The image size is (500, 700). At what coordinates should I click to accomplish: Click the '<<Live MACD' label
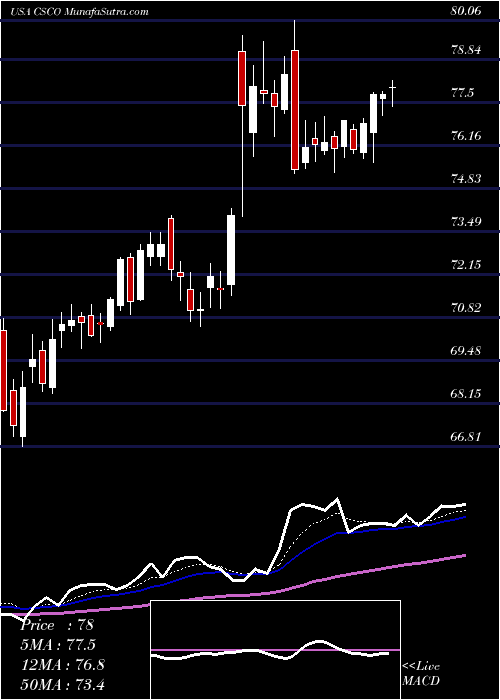(x=421, y=675)
